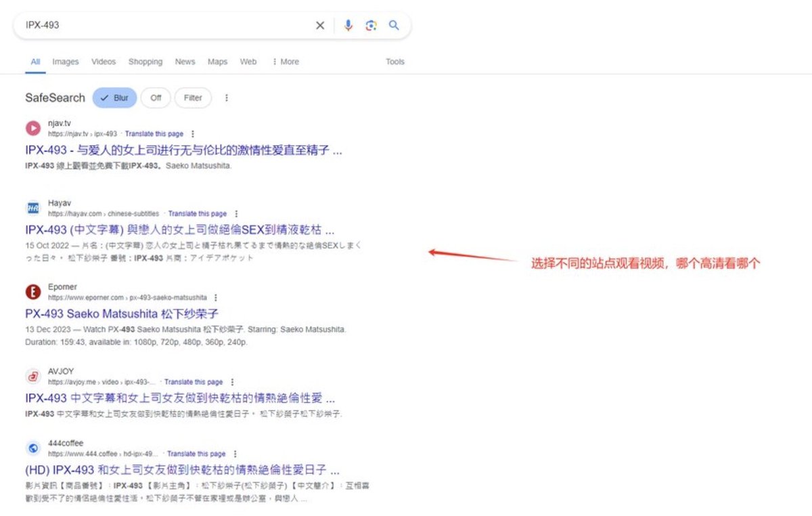Click the Hayav site favicon
This screenshot has width=812, height=516.
[x=32, y=207]
